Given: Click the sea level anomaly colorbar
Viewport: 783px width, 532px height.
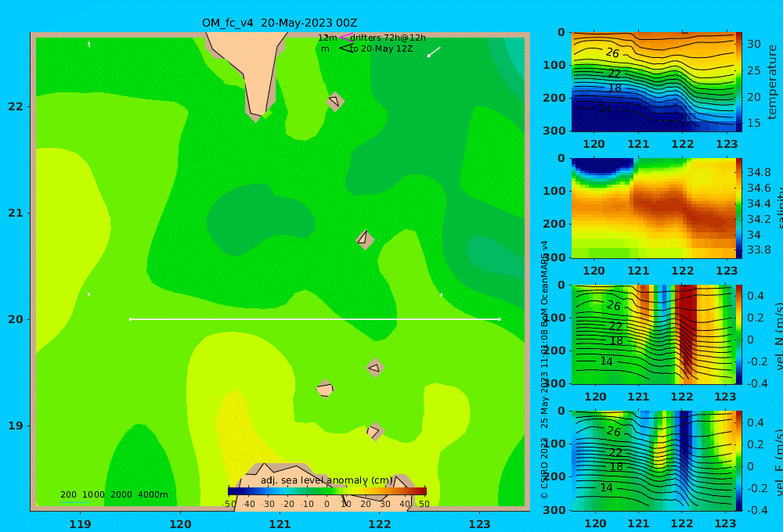Looking at the screenshot, I should pyautogui.click(x=327, y=491).
